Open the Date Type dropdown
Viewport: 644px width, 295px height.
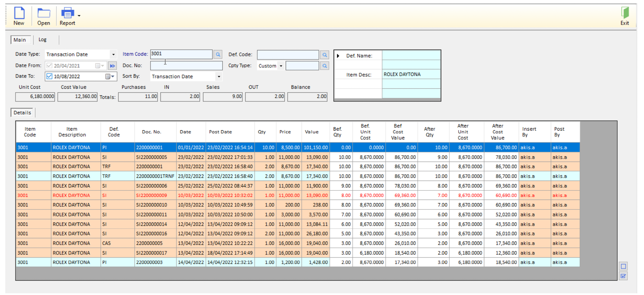point(113,55)
